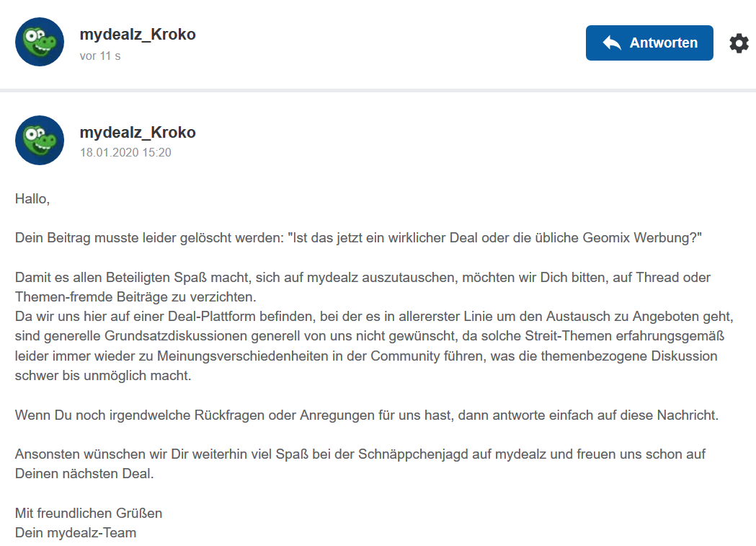Click the line 'Deinen nächsten Deal.'
756x546 pixels.
[84, 473]
